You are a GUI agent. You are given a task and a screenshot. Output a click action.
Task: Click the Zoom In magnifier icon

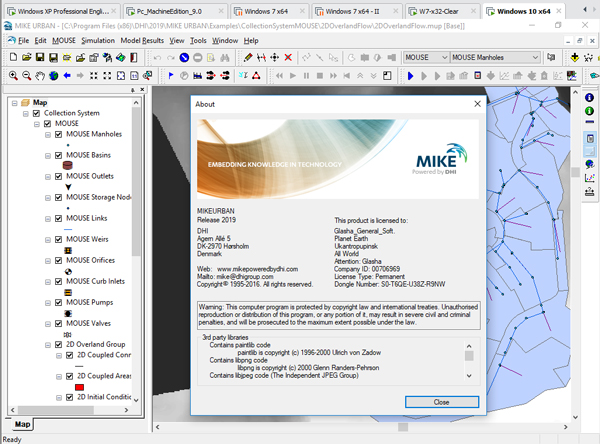tap(12, 75)
